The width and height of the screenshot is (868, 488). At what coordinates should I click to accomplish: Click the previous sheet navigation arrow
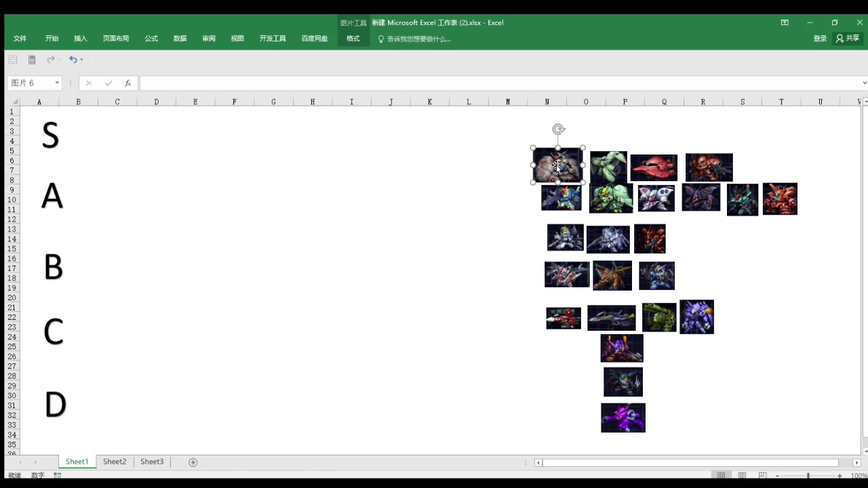(20, 462)
